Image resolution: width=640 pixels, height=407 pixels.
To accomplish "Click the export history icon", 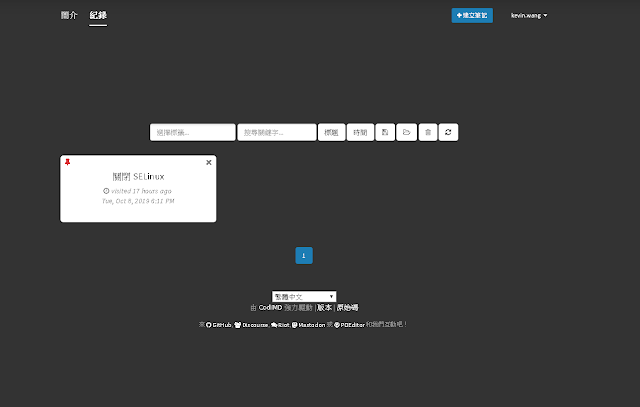I will [x=385, y=132].
